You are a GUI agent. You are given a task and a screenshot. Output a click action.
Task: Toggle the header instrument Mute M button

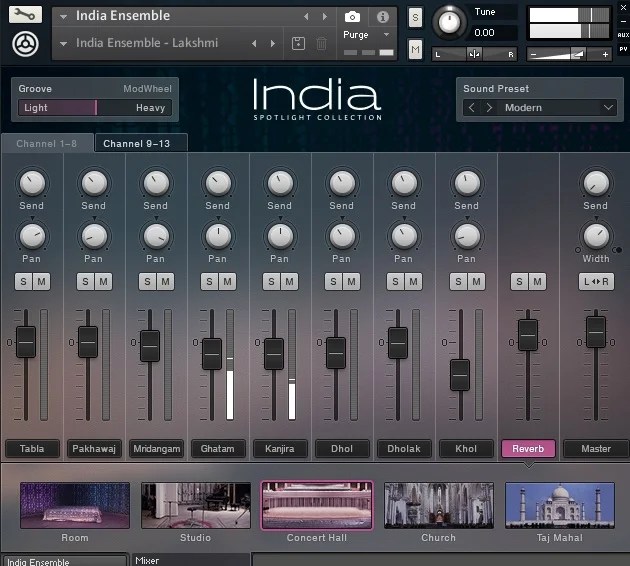click(x=415, y=49)
